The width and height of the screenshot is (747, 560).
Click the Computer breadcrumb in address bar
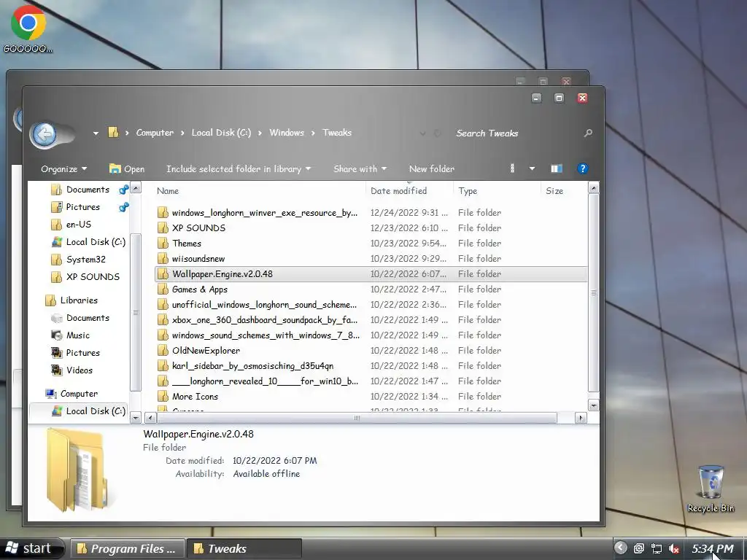pos(155,133)
